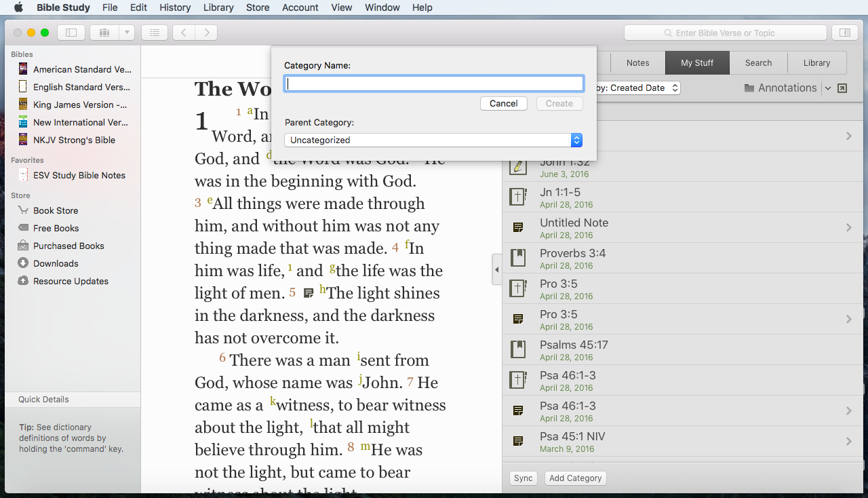Click the Sync button
Image resolution: width=868 pixels, height=498 pixels.
[523, 478]
